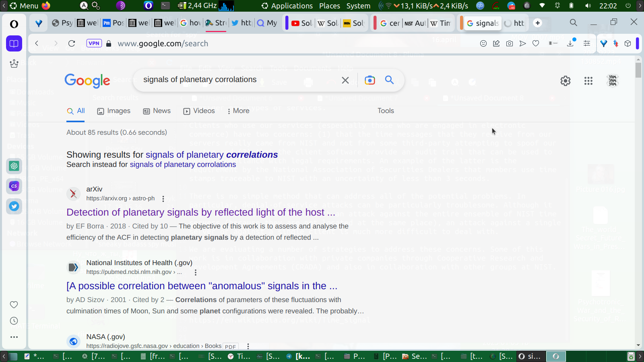Add page to bookmarks with the heart icon
Viewport: 644px width, 362px height.
536,43
